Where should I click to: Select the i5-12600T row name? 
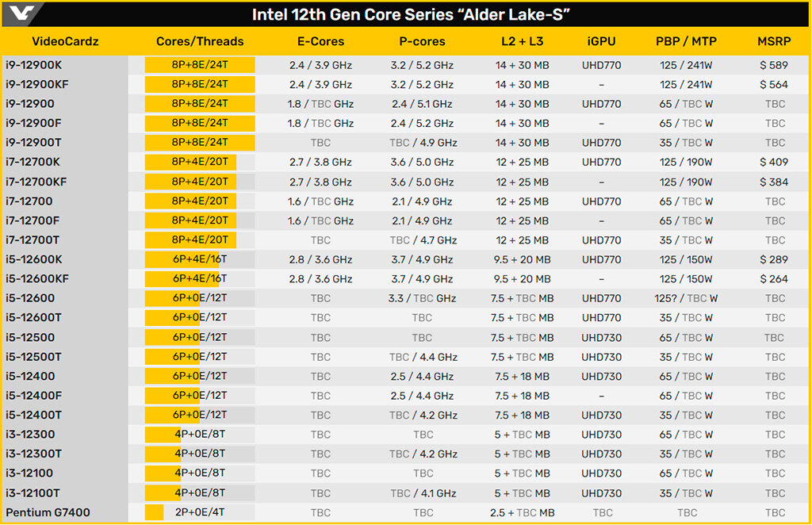(33, 318)
